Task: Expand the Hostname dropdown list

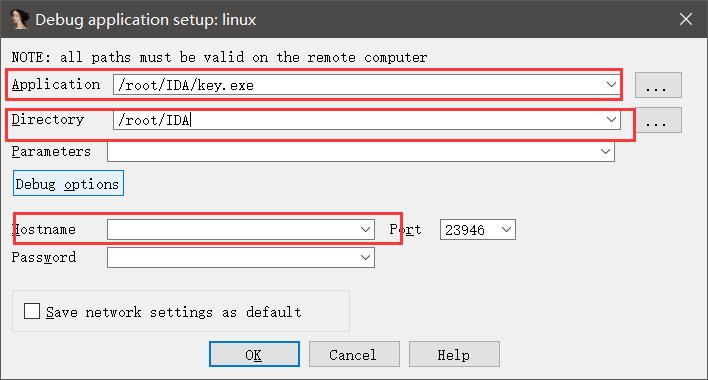Action: coord(366,230)
